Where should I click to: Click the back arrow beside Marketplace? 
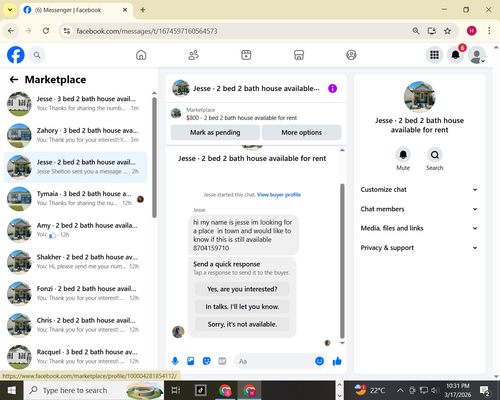pos(14,80)
